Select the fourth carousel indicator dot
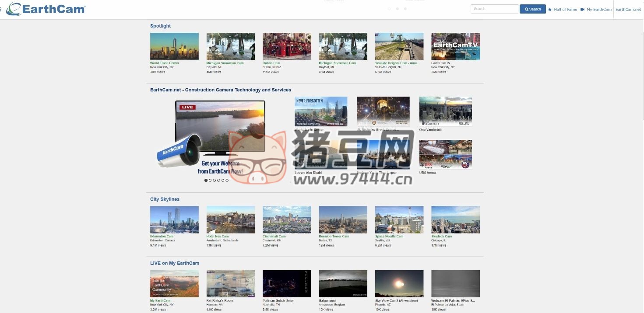The height and width of the screenshot is (313, 644). pos(218,180)
